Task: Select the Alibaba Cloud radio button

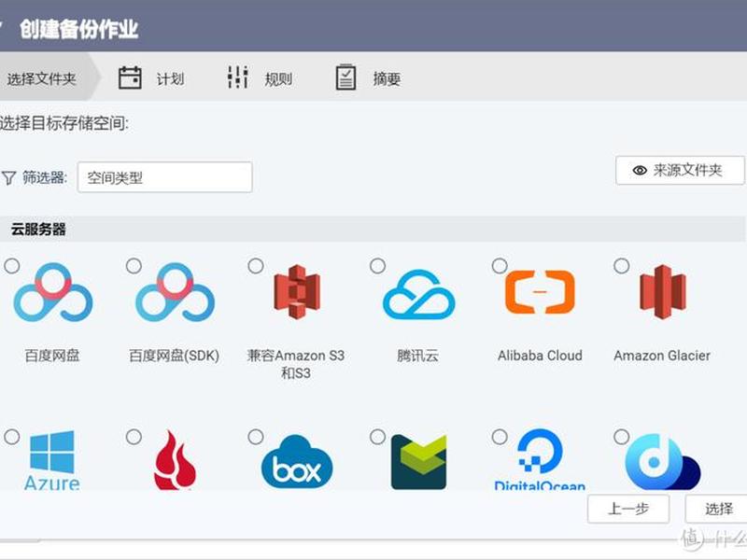Action: tap(500, 266)
